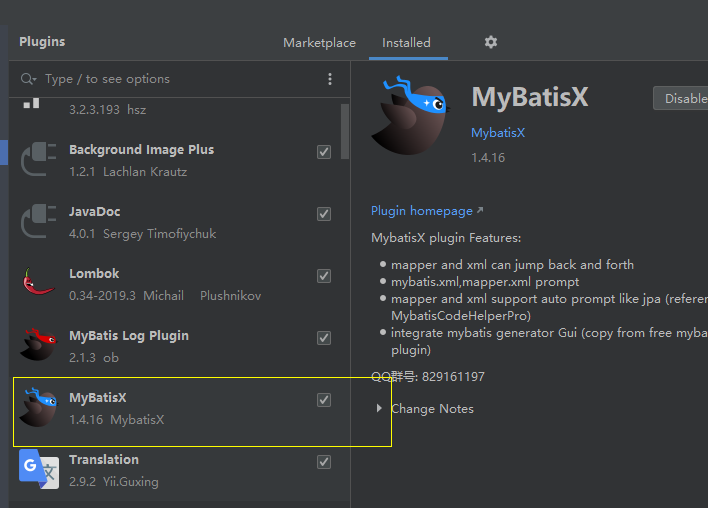The width and height of the screenshot is (708, 508).
Task: Click the search magnifier icon
Action: (x=28, y=79)
